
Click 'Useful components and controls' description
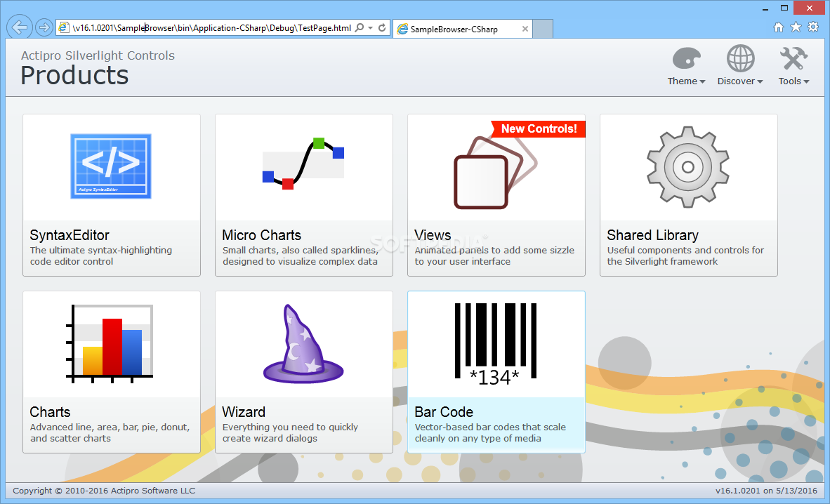click(x=685, y=256)
